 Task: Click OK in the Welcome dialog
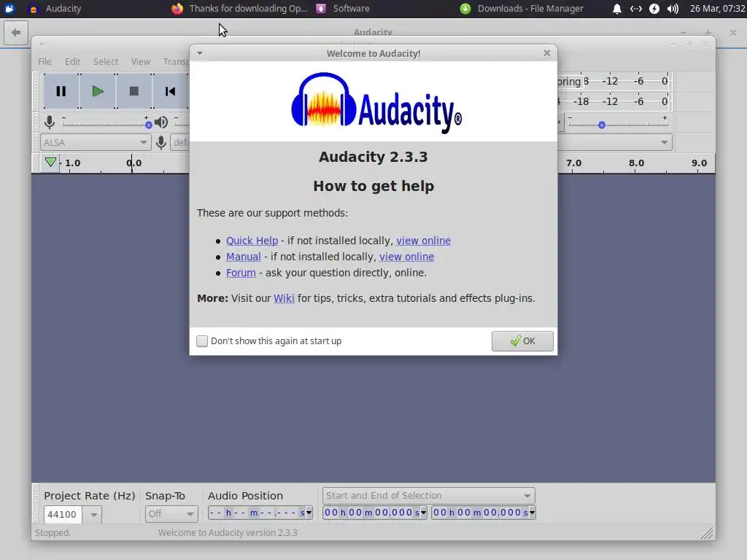point(522,341)
